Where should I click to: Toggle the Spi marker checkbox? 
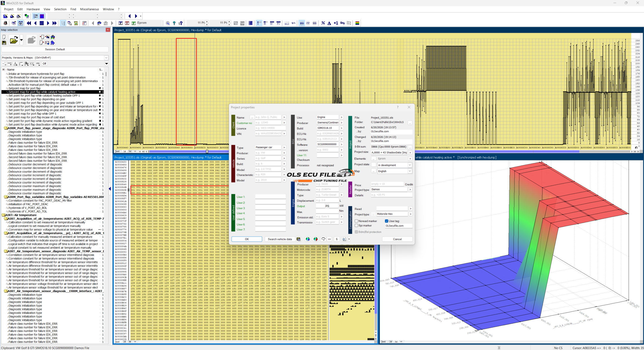pos(356,226)
